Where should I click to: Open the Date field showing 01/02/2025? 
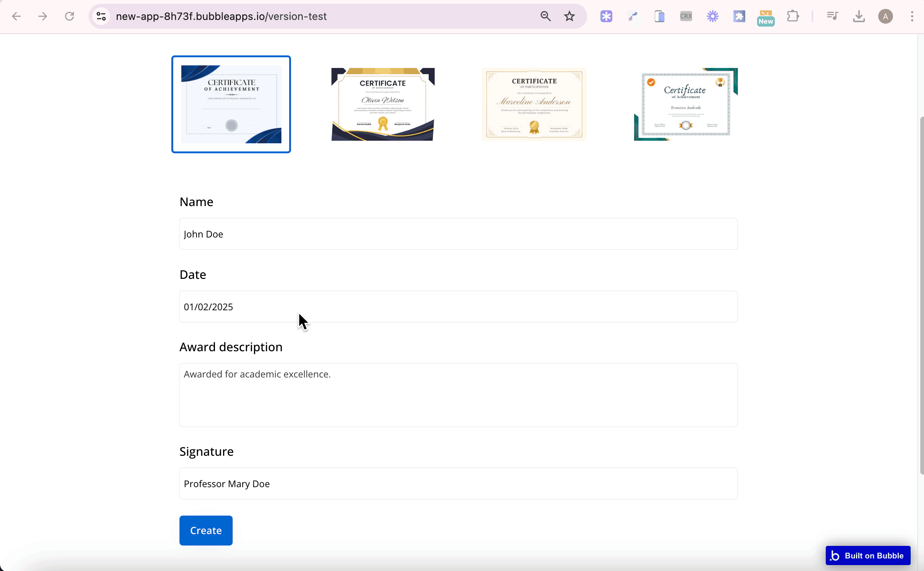(x=458, y=307)
